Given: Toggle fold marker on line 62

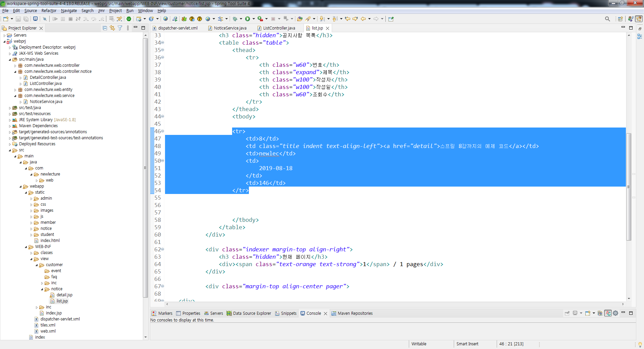Looking at the screenshot, I should point(163,249).
